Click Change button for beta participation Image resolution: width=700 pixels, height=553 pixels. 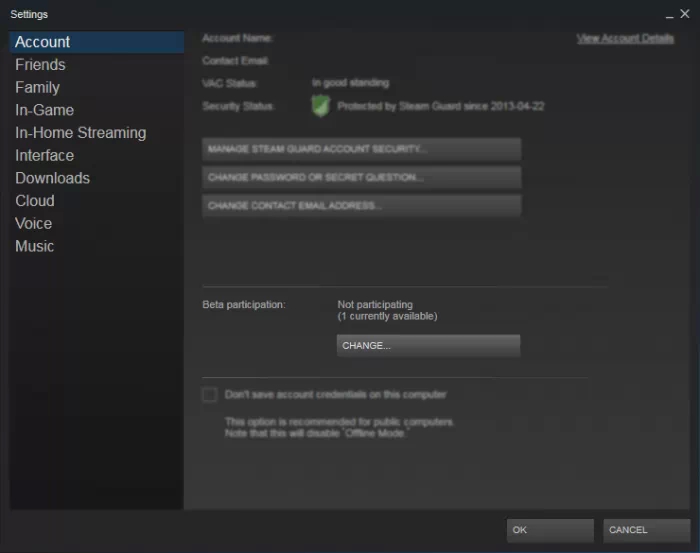428,345
